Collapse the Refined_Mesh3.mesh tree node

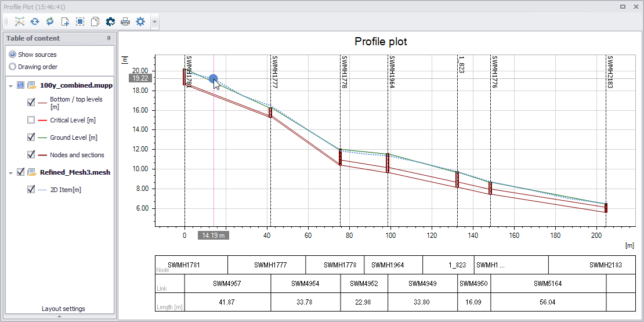tap(11, 173)
